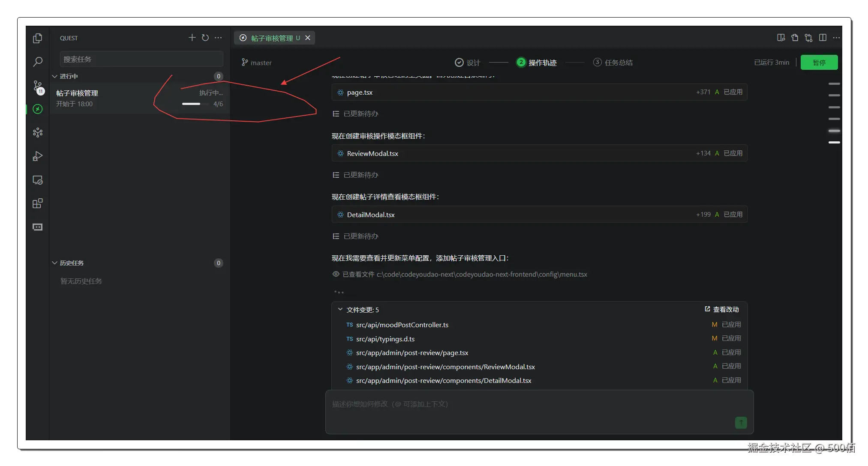Open the Extensions icon in activity bar

(38, 203)
